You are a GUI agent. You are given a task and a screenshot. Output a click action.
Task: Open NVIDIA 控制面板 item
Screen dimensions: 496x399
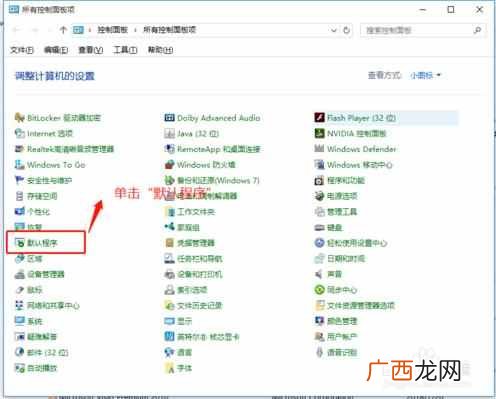pyautogui.click(x=350, y=133)
